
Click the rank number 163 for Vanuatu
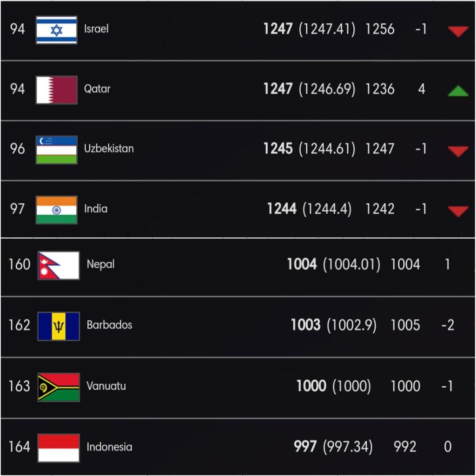tap(19, 386)
